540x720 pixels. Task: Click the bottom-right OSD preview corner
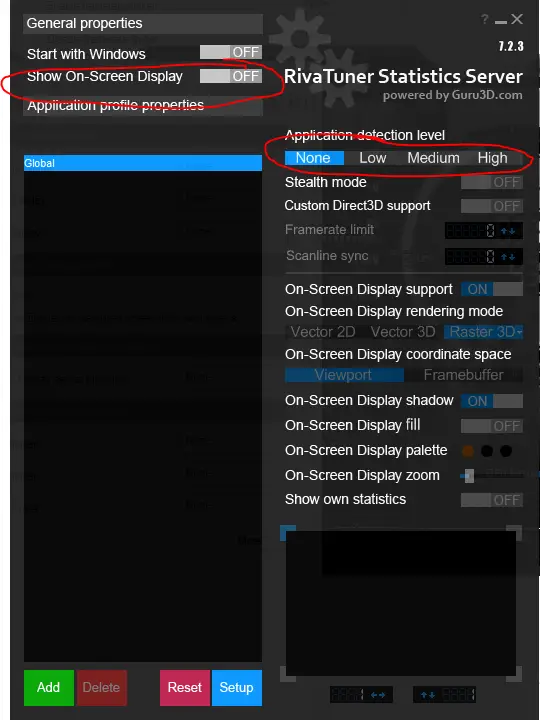(514, 674)
